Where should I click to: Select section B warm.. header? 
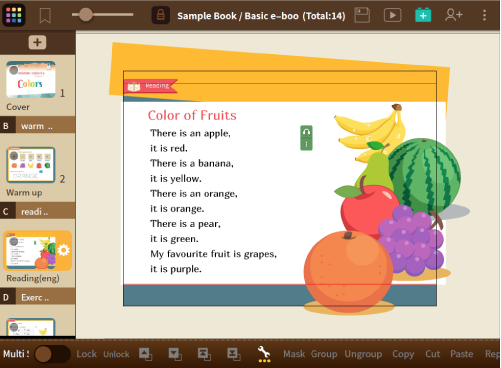(37, 126)
